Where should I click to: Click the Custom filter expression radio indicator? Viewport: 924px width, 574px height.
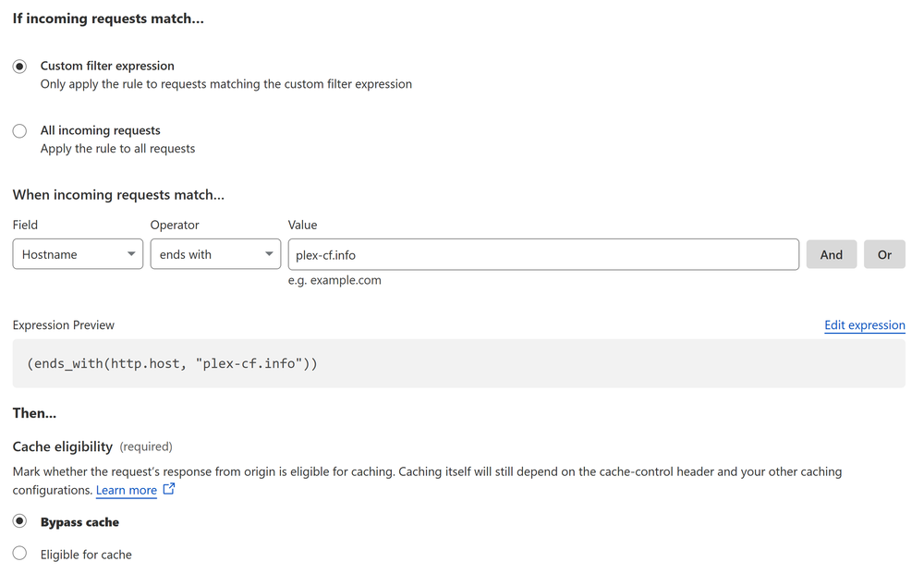click(19, 66)
